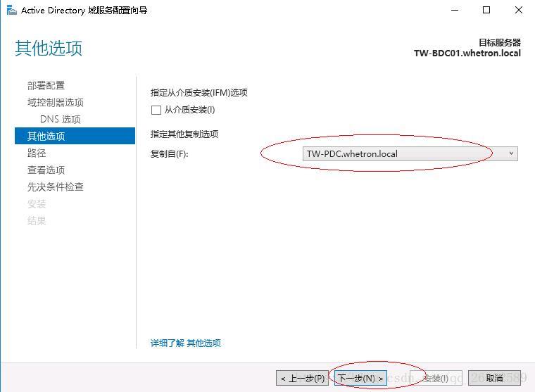
Task: Enable the 从介质安装 checkbox
Action: click(x=156, y=110)
